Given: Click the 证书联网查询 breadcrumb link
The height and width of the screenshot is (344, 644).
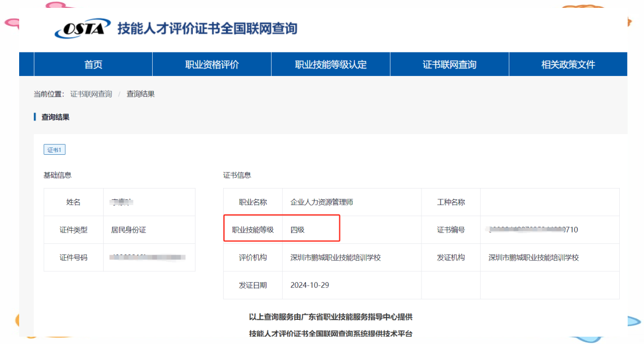Looking at the screenshot, I should click(x=91, y=94).
